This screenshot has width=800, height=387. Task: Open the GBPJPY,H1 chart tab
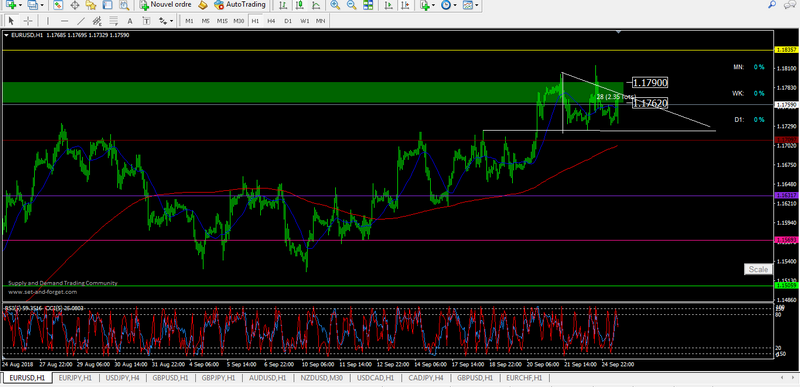(x=218, y=378)
